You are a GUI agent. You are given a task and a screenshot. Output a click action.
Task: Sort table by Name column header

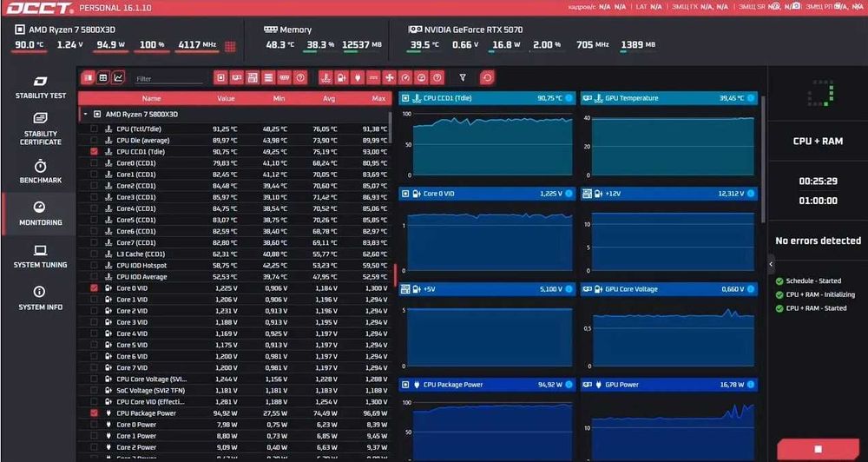pos(151,99)
